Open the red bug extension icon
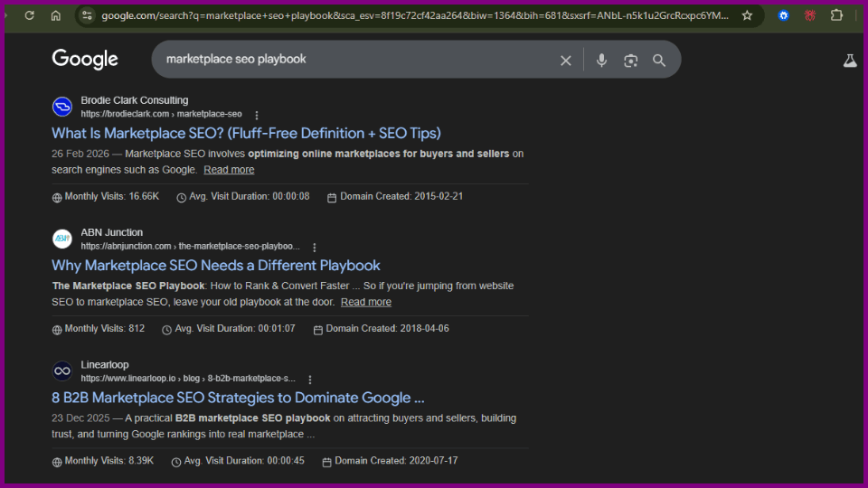This screenshot has width=868, height=488. pyautogui.click(x=810, y=15)
